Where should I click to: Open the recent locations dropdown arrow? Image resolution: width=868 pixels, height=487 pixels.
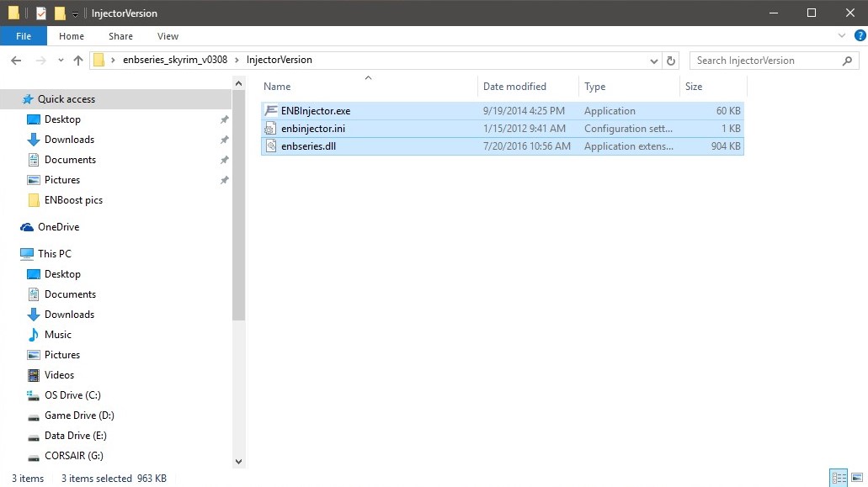pyautogui.click(x=61, y=61)
